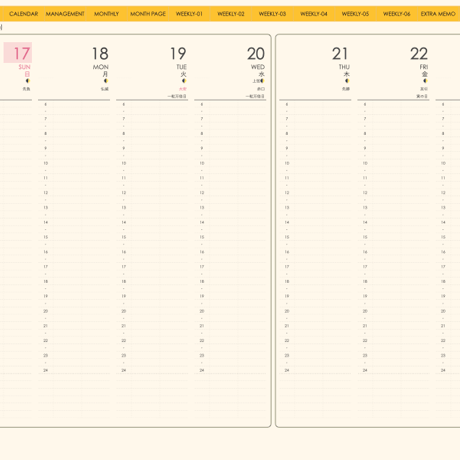Screen dimensions: 460x460
Task: Switch to the MANAGEMENT tab
Action: coord(65,14)
